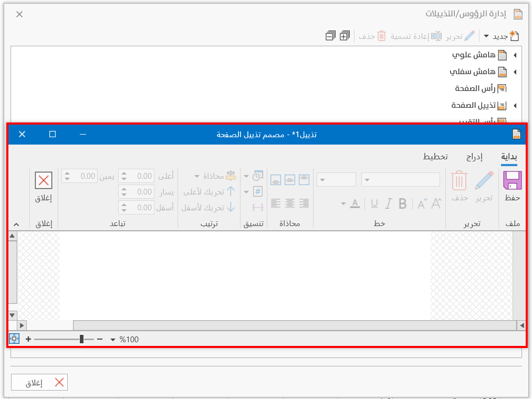Open the New (جديد) dropdown arrow

(486, 36)
